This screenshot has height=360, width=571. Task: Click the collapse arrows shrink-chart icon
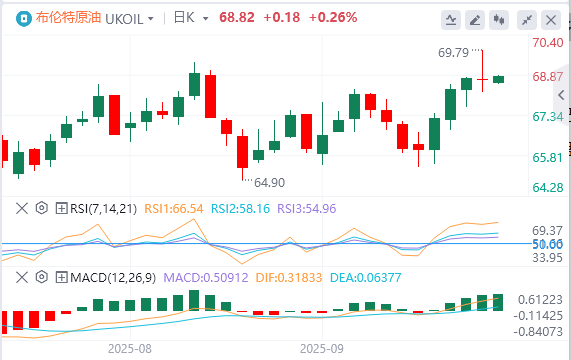tap(527, 20)
